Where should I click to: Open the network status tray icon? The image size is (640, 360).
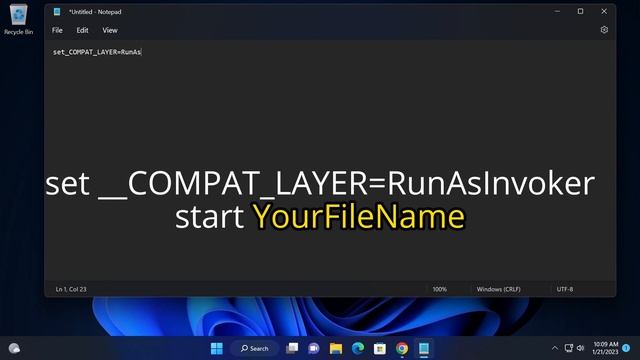coord(569,348)
